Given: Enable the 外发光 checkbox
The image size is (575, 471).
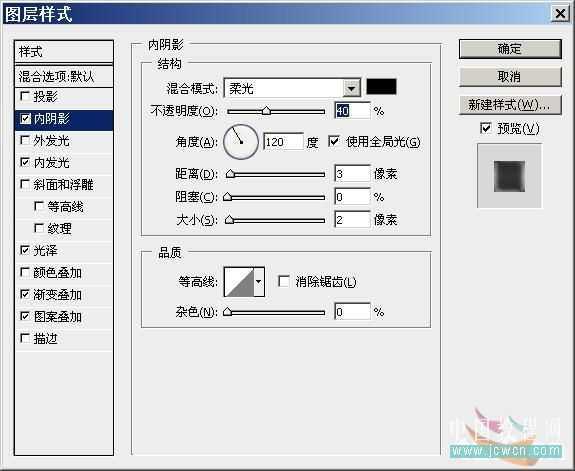Looking at the screenshot, I should 25,140.
